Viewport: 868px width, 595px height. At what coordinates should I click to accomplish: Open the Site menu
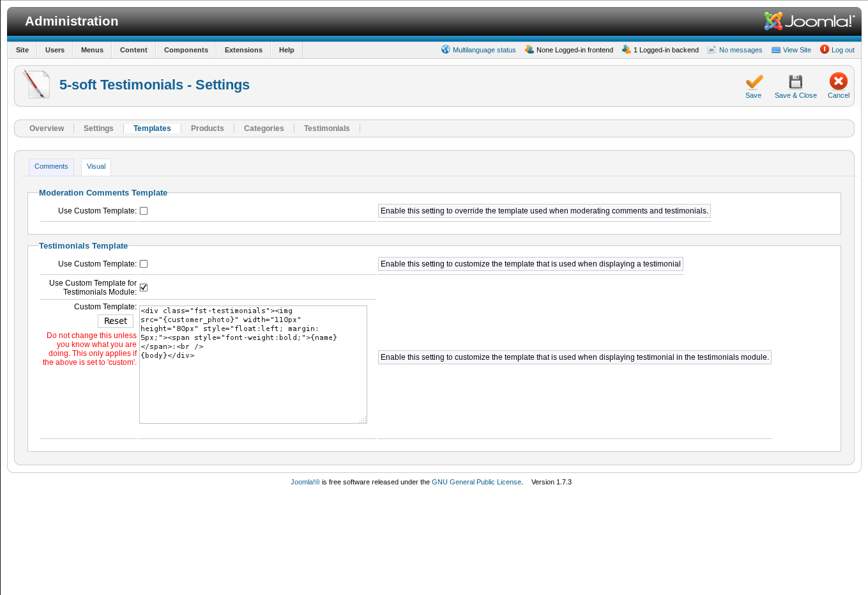pyautogui.click(x=22, y=50)
